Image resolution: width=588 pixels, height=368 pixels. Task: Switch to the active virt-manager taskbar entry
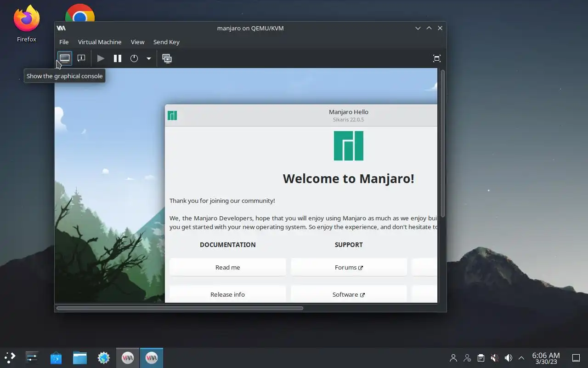click(x=152, y=358)
